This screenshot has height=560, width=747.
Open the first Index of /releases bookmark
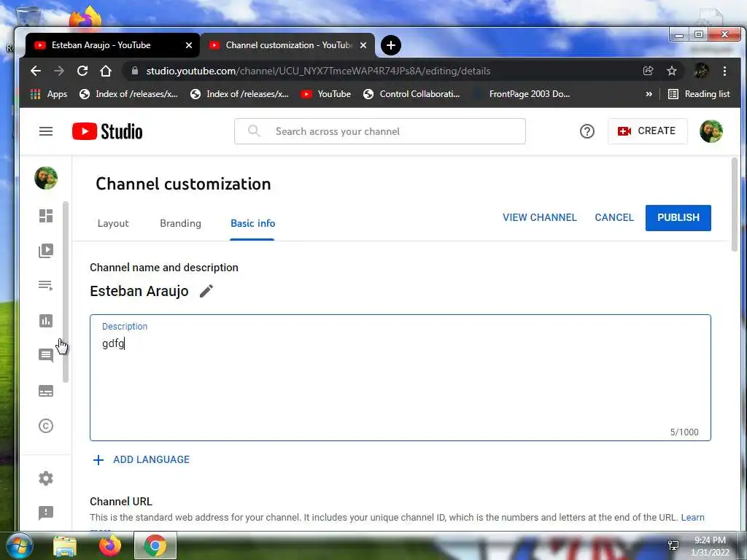point(128,94)
